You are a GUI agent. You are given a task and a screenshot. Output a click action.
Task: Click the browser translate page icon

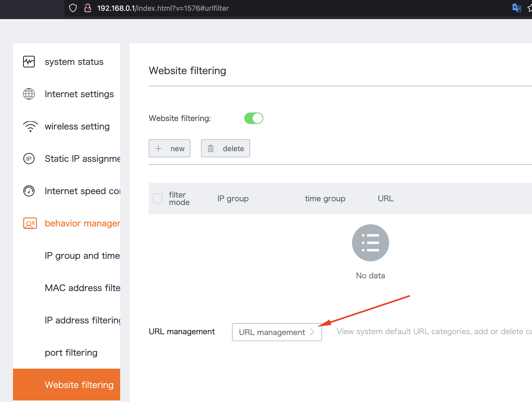(x=517, y=8)
